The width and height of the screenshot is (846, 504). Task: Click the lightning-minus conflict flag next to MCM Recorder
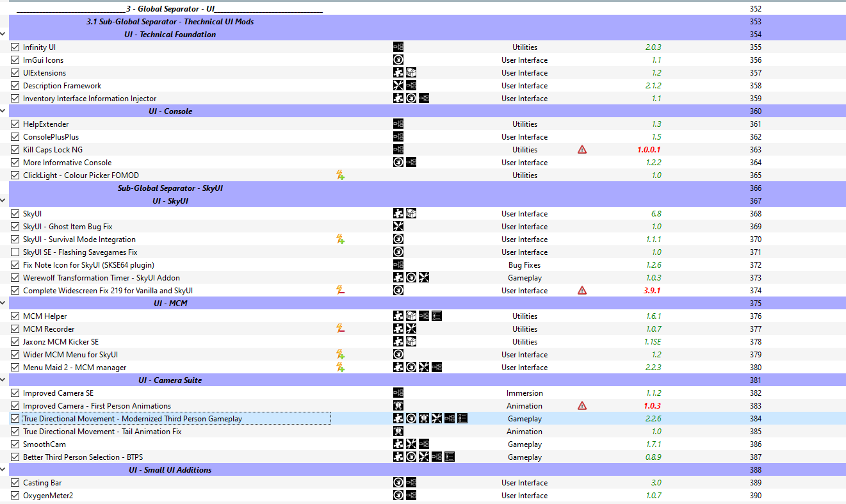tap(341, 329)
